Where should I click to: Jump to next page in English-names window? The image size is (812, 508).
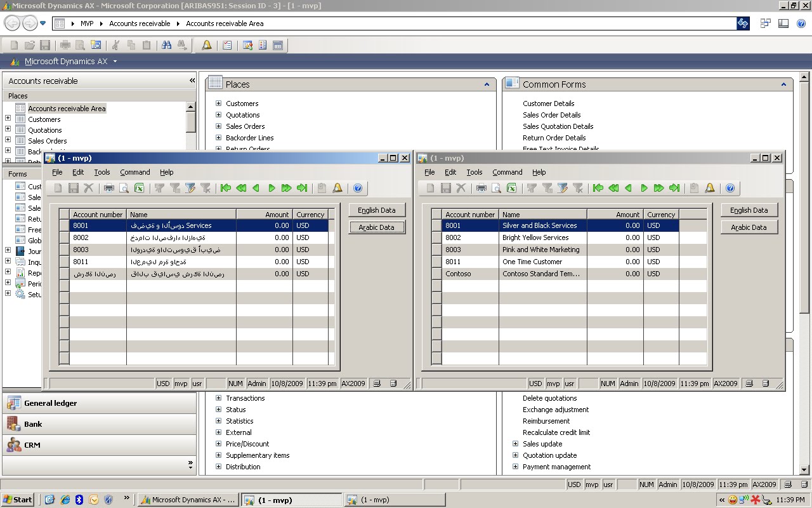point(659,188)
